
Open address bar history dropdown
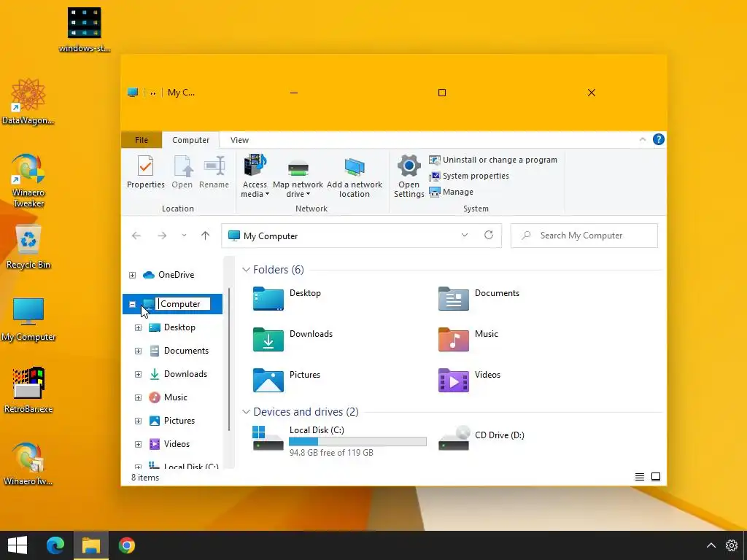[465, 236]
